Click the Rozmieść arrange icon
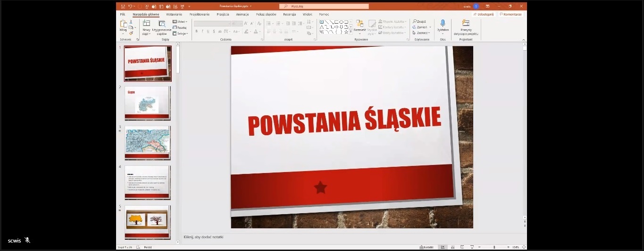The image size is (644, 251). coord(360,24)
